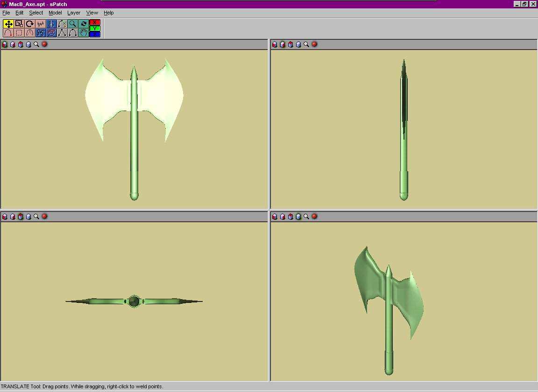Close the sPatch window
This screenshot has width=538, height=392.
pyautogui.click(x=533, y=4)
